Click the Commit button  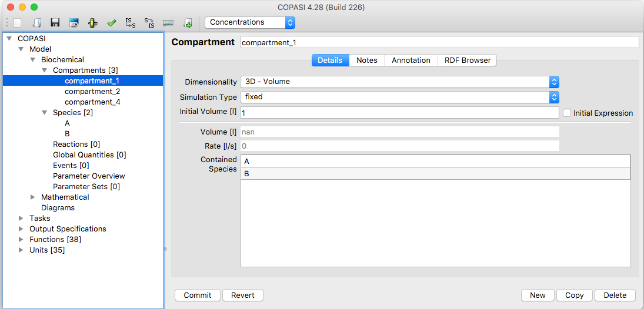198,295
